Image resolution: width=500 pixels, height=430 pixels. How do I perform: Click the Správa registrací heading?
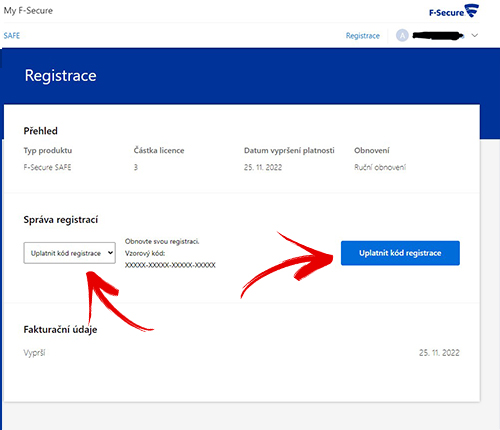61,220
